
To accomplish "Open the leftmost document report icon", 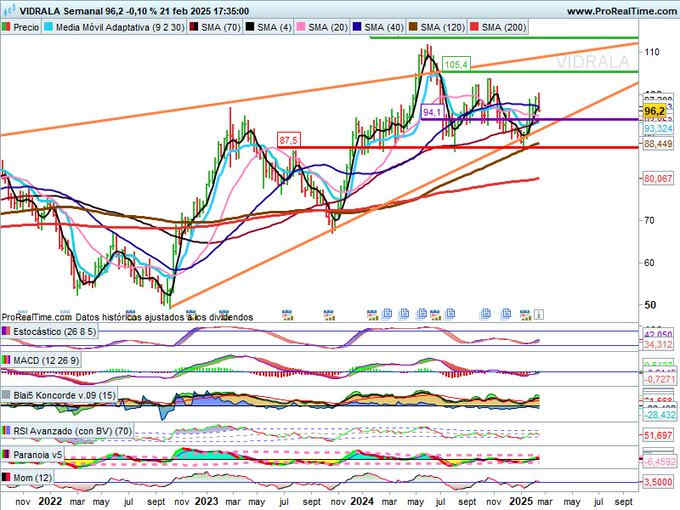I will (x=387, y=314).
